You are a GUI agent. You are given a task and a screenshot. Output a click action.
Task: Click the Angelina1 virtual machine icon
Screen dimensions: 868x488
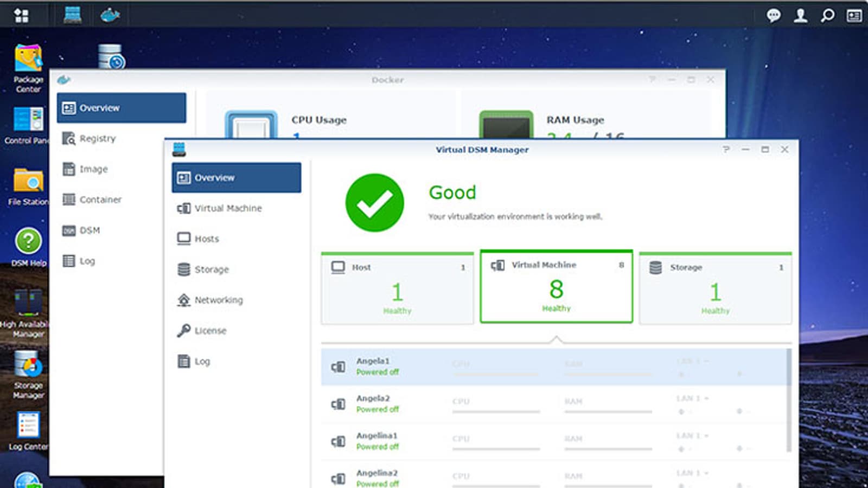[x=338, y=442]
